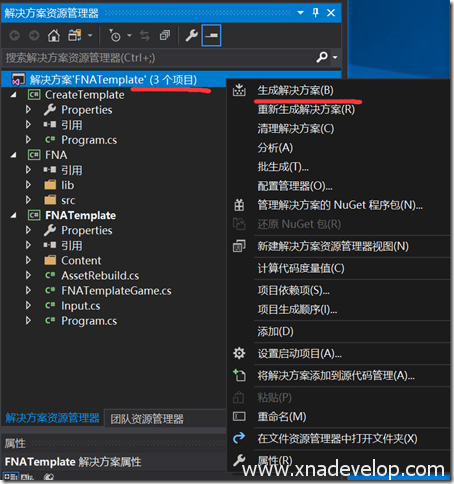Select FNATemplateGame.cs file

(x=116, y=291)
